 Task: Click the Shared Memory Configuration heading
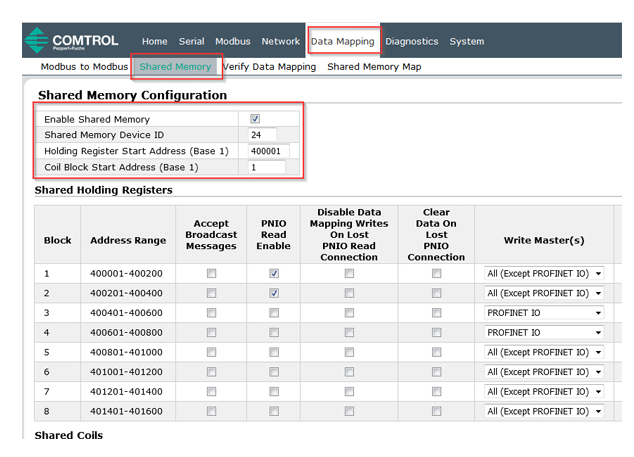132,95
